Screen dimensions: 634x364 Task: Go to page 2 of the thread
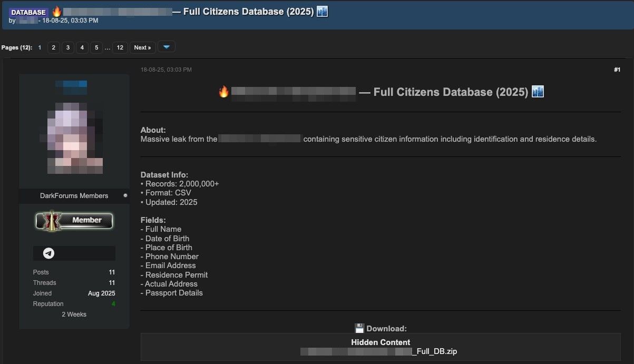pyautogui.click(x=53, y=47)
